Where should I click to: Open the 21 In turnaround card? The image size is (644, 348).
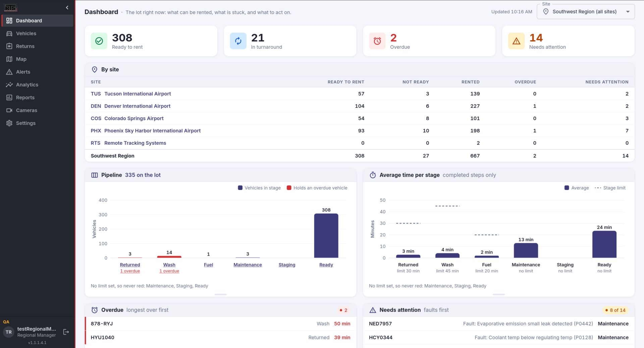(x=290, y=41)
